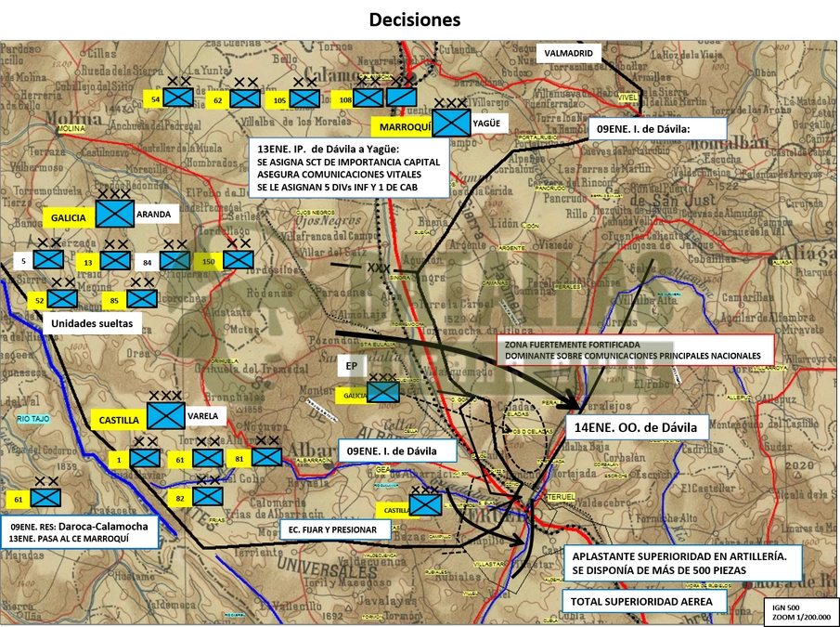Click APLASTANTE SUPERIORIDAD EN ARTILLERÍA box

point(682,563)
